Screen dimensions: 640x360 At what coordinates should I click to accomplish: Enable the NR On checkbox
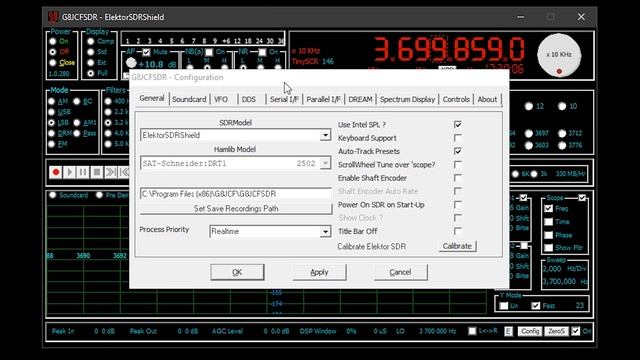click(x=262, y=52)
